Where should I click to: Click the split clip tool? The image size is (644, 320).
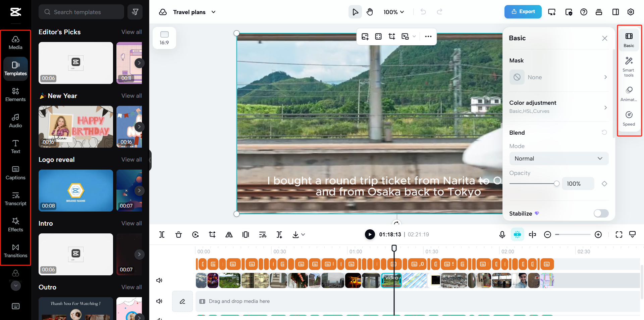point(162,235)
